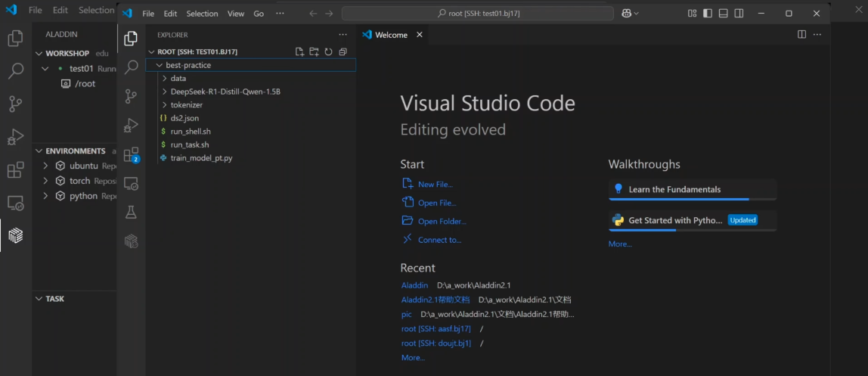The width and height of the screenshot is (868, 376).
Task: Open Explorer view in front window activity bar
Action: pyautogui.click(x=132, y=39)
